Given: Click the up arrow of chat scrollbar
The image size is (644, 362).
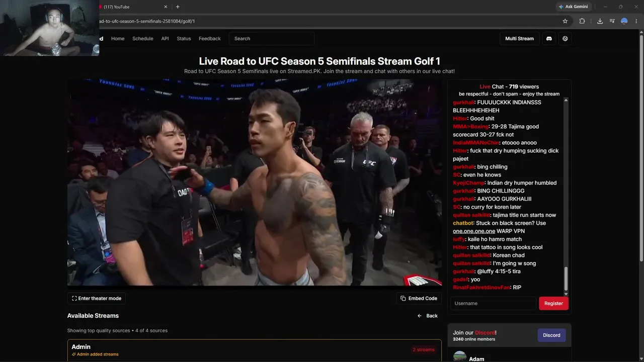Looking at the screenshot, I should click(x=566, y=101).
